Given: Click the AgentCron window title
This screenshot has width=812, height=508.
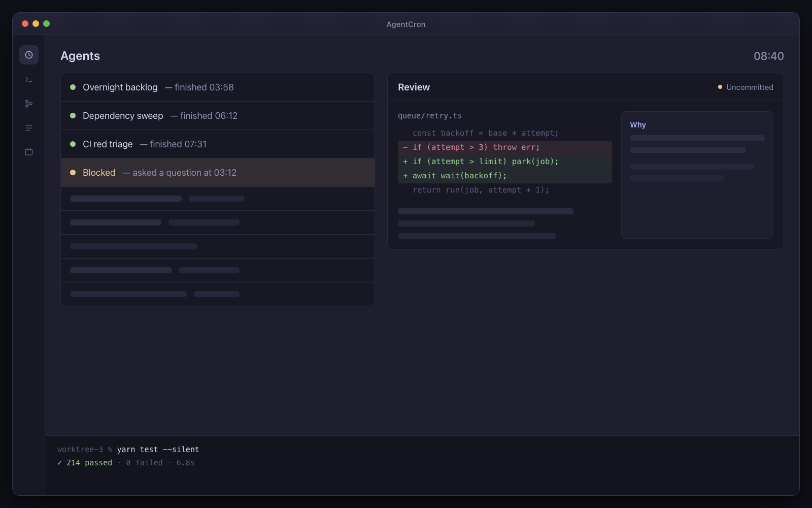Looking at the screenshot, I should [x=406, y=24].
